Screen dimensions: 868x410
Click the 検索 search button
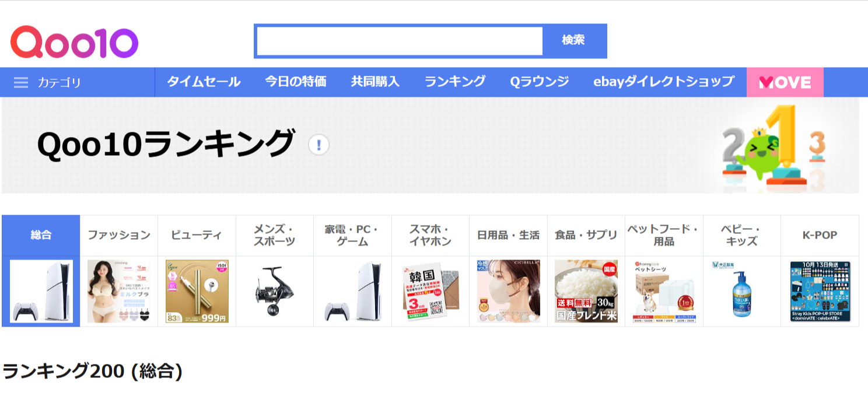[x=573, y=40]
